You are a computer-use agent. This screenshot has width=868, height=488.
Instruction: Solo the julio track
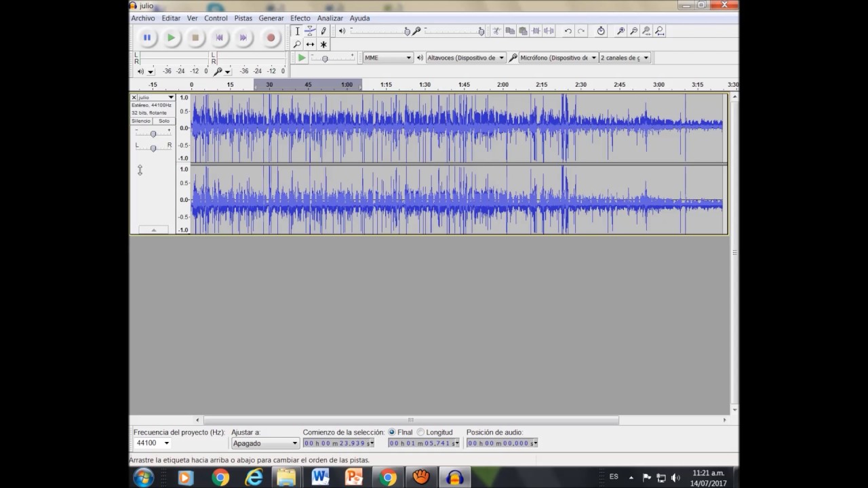(x=164, y=121)
